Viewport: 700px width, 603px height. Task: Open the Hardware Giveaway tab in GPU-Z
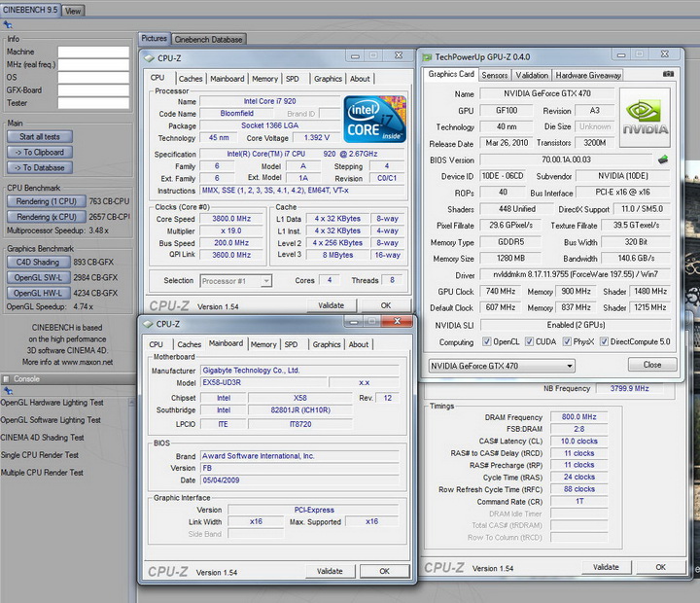click(588, 76)
